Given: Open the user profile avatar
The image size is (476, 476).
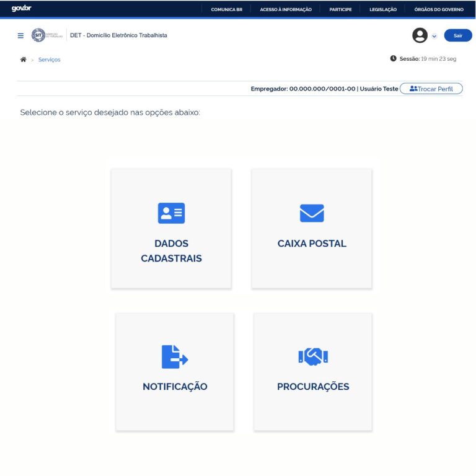Looking at the screenshot, I should (x=420, y=35).
